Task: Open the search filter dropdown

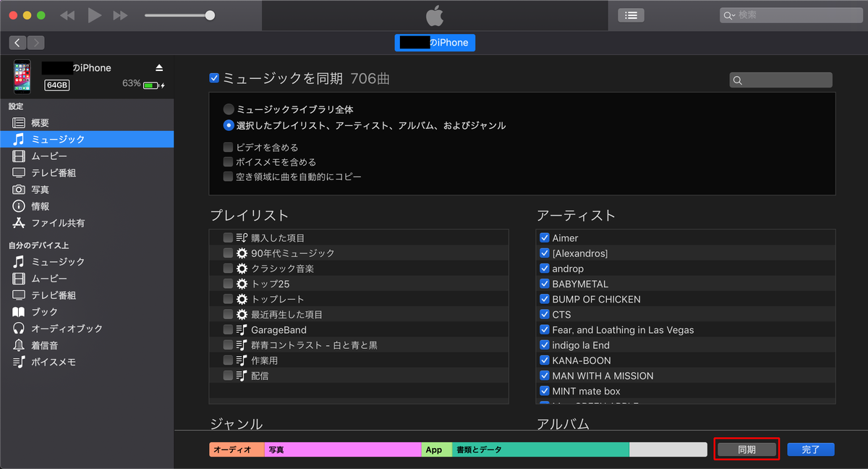Action: pos(732,15)
